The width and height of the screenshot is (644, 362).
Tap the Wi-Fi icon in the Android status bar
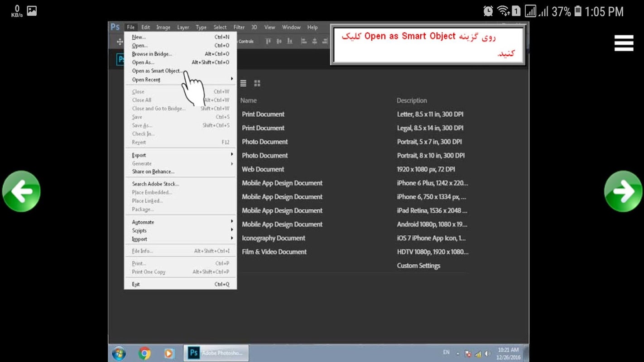(x=503, y=11)
